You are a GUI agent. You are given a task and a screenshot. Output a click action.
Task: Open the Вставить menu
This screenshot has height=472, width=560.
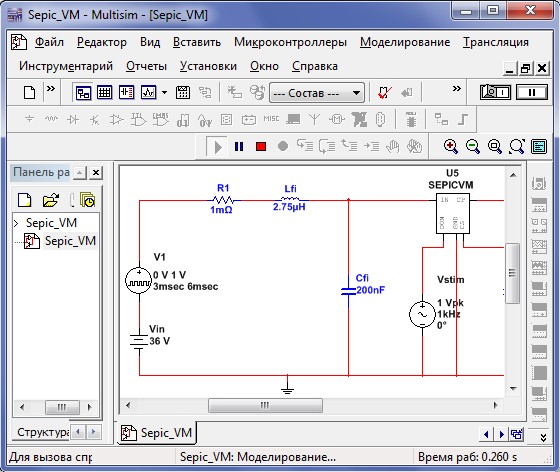pyautogui.click(x=197, y=42)
